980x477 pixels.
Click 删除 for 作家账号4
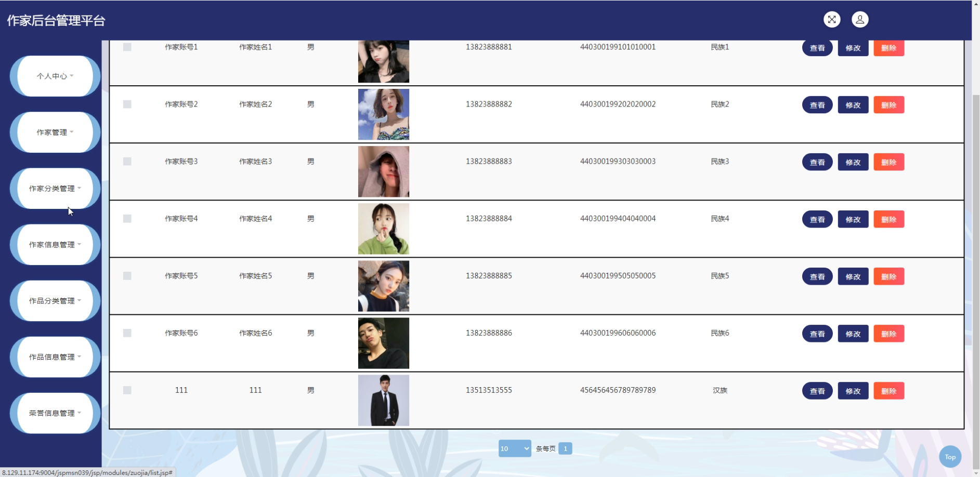tap(889, 219)
